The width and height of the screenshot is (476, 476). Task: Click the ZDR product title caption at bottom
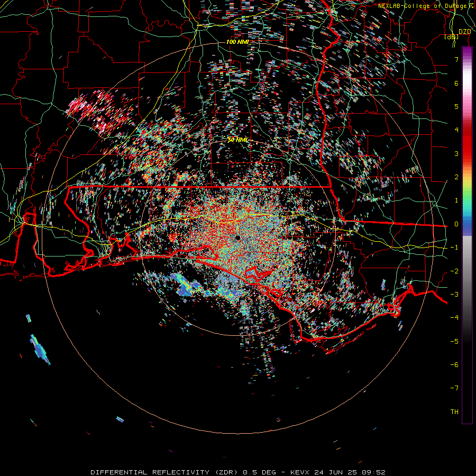coord(237,472)
